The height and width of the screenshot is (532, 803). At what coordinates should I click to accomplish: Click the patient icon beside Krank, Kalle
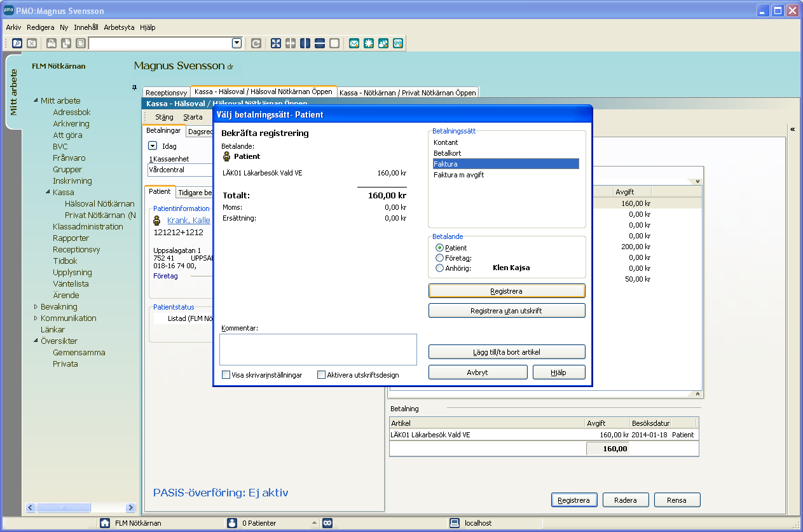(157, 221)
